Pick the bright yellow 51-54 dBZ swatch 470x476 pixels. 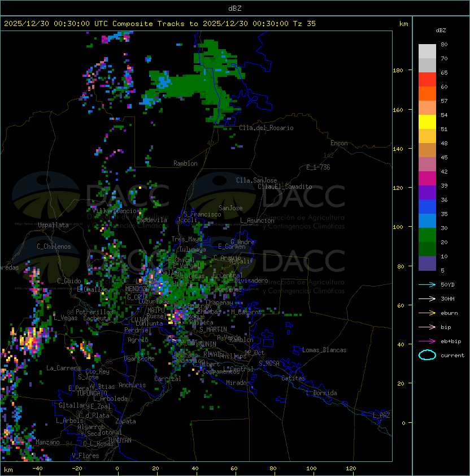(427, 122)
